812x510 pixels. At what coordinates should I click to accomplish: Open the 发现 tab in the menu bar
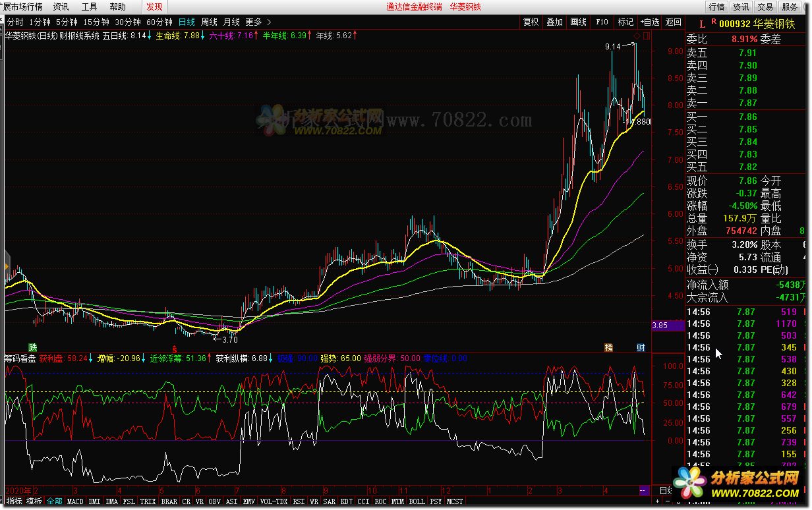[x=154, y=7]
